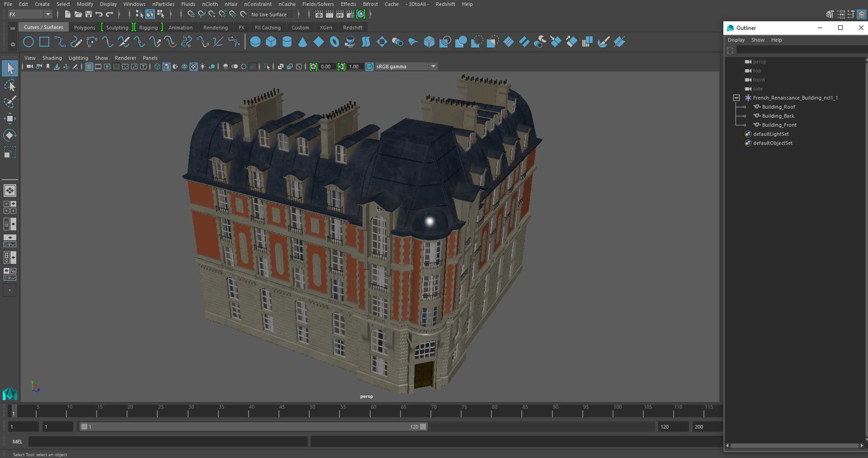868x458 pixels.
Task: Select Building_Front in the Outliner
Action: (779, 125)
